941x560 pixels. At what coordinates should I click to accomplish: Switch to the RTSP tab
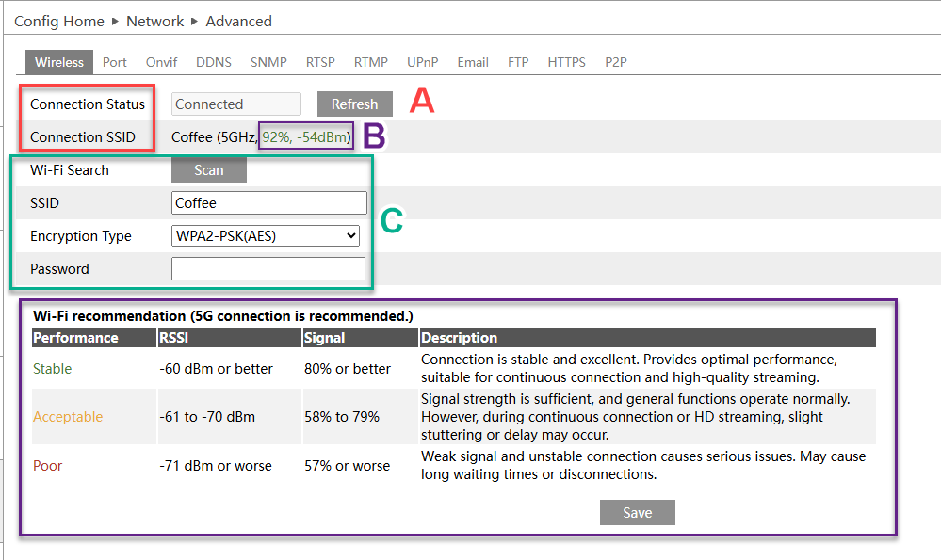click(320, 62)
